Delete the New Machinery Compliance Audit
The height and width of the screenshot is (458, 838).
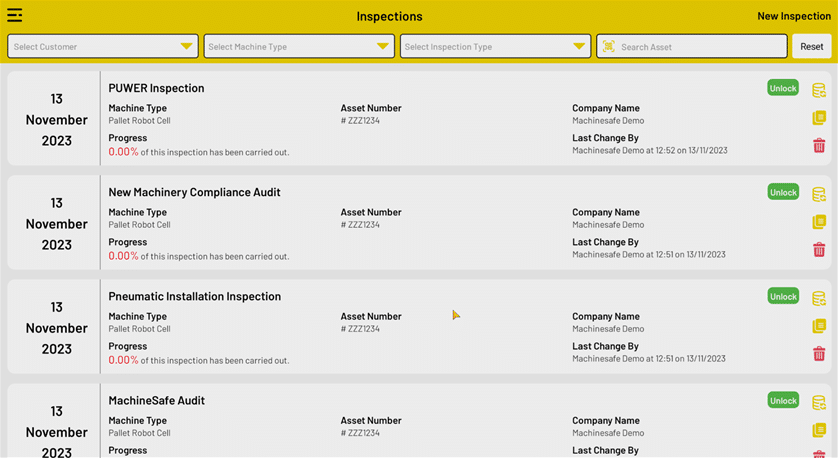pos(819,250)
